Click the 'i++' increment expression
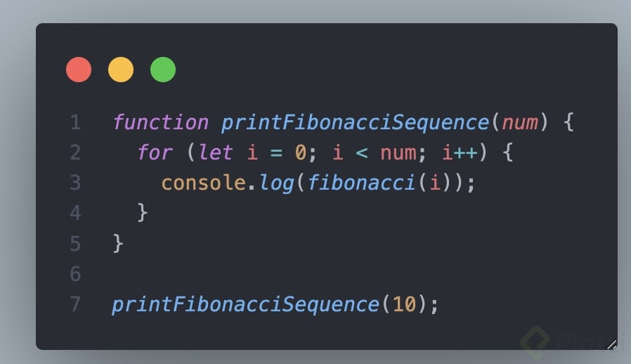 point(460,152)
